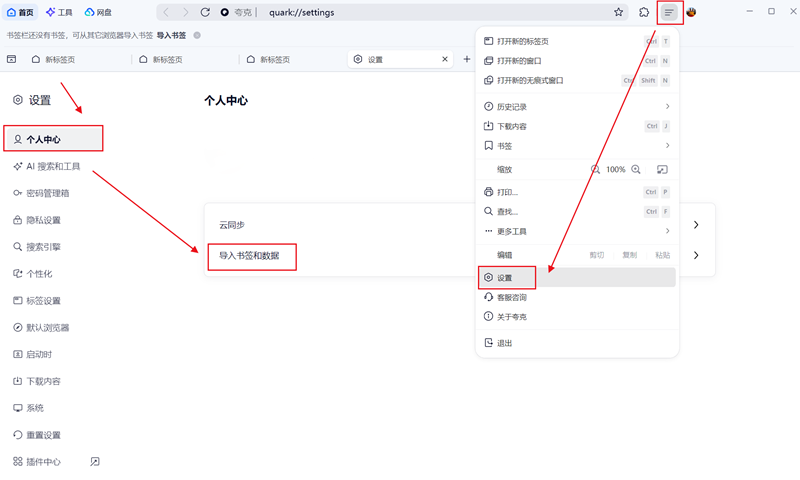Dismiss the bookmark import hint bar
This screenshot has width=800, height=480.
[x=197, y=35]
